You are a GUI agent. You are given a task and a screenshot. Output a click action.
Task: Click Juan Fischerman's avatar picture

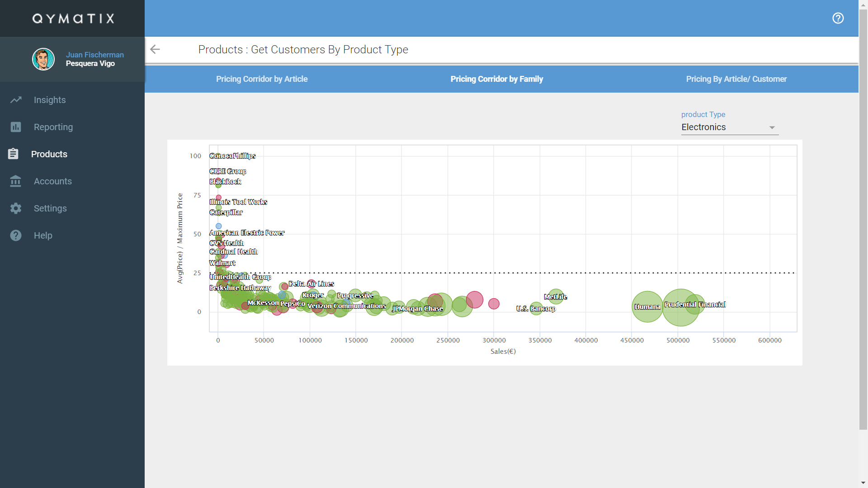[43, 59]
